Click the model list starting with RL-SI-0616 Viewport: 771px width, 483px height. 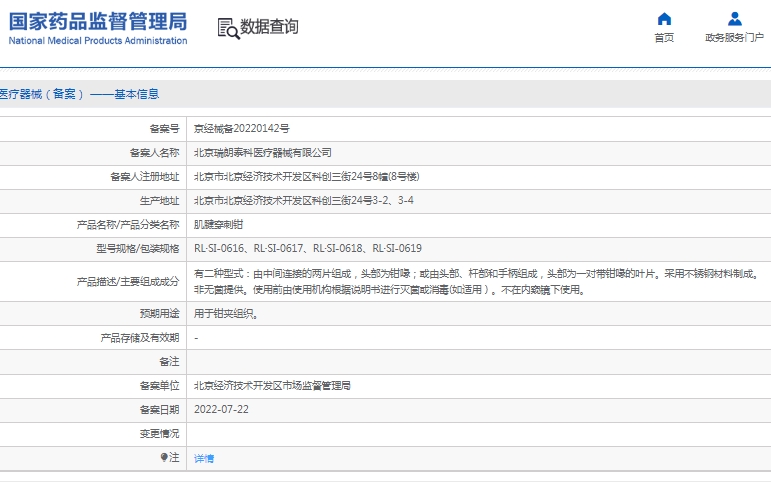pyautogui.click(x=308, y=248)
